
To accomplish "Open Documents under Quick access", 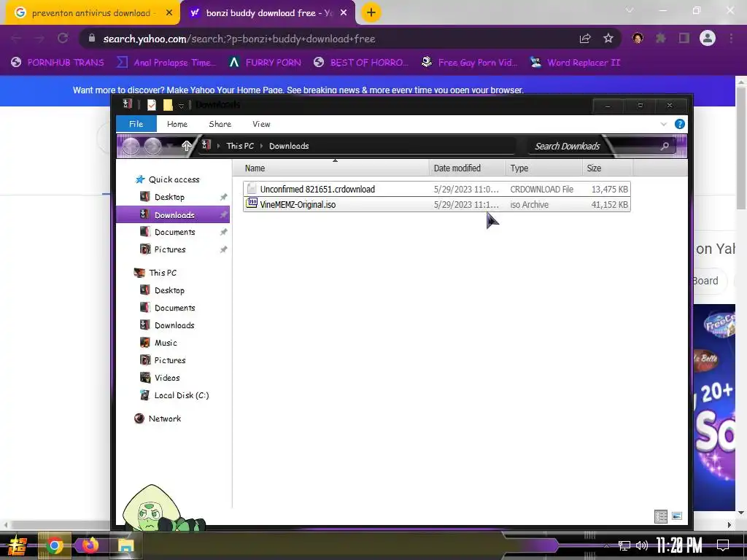I will (174, 232).
